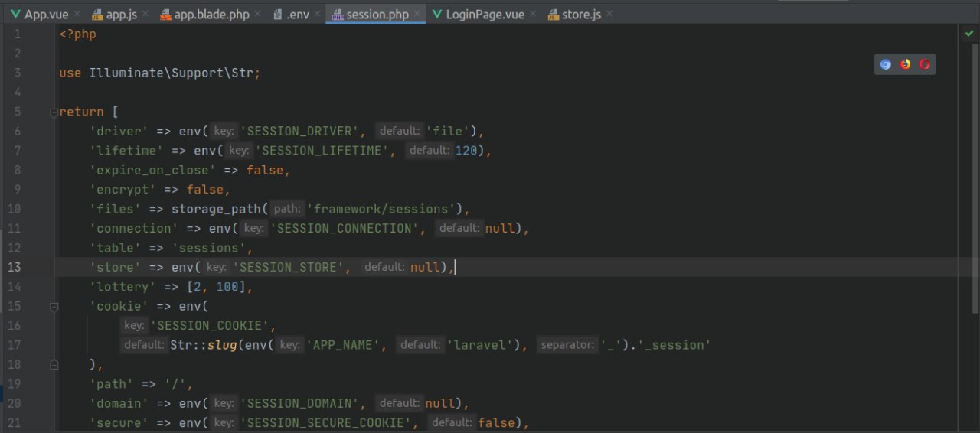Click the 'SESSION_SECURE_COOKIE' string

[330, 423]
